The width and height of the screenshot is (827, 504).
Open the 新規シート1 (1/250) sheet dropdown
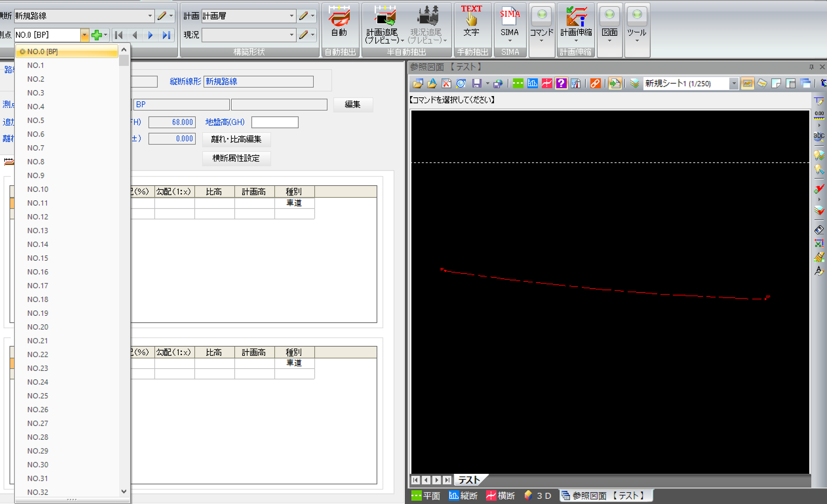pos(734,84)
